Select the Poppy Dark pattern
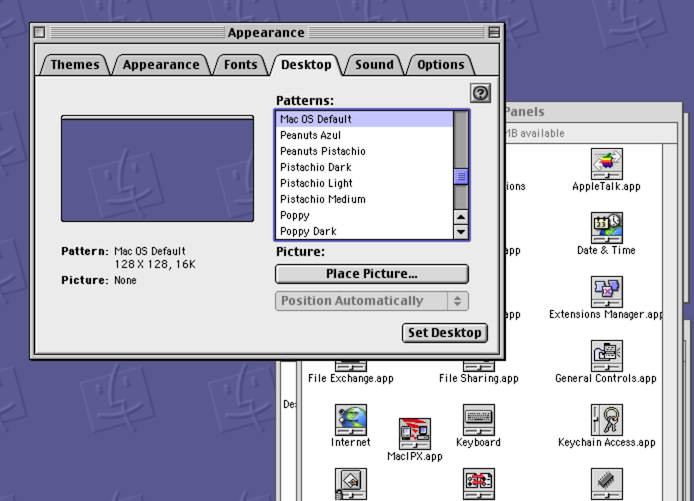Image resolution: width=694 pixels, height=501 pixels. coord(364,231)
